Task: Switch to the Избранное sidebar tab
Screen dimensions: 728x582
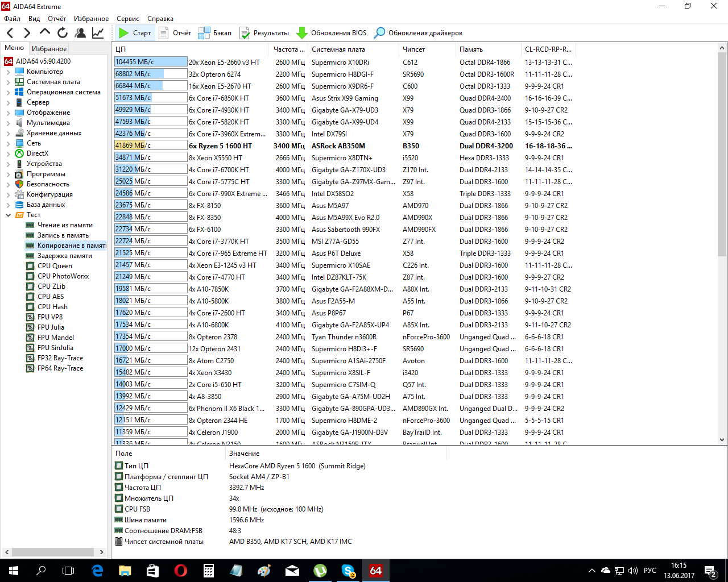Action: (49, 49)
